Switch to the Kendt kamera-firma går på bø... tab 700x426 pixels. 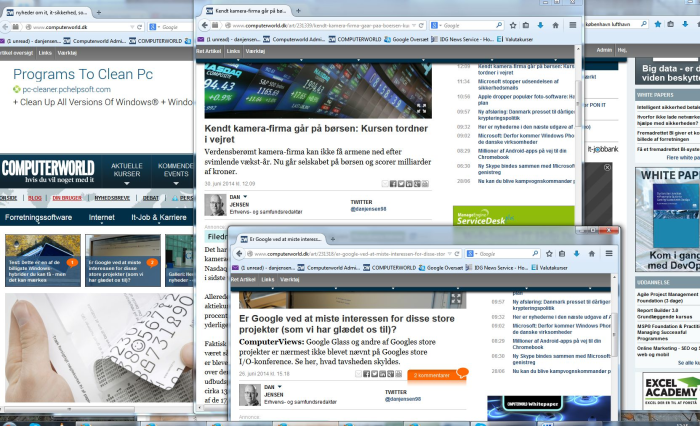pos(245,11)
